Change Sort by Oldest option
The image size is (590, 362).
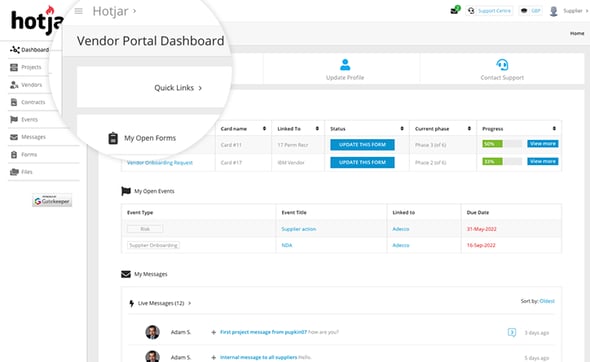coord(547,301)
